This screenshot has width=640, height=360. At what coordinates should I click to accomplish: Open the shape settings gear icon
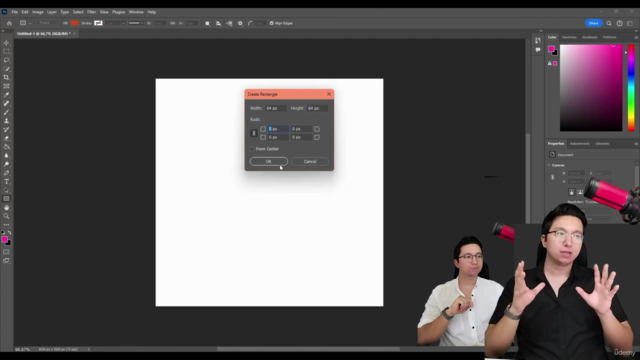pyautogui.click(x=240, y=23)
